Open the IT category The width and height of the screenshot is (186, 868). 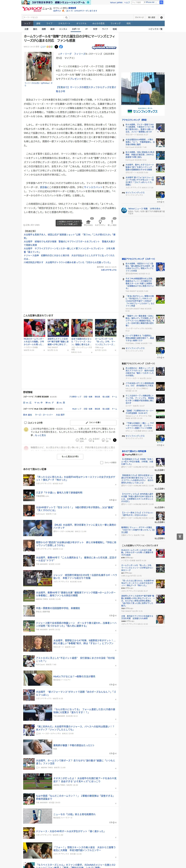coord(86,29)
